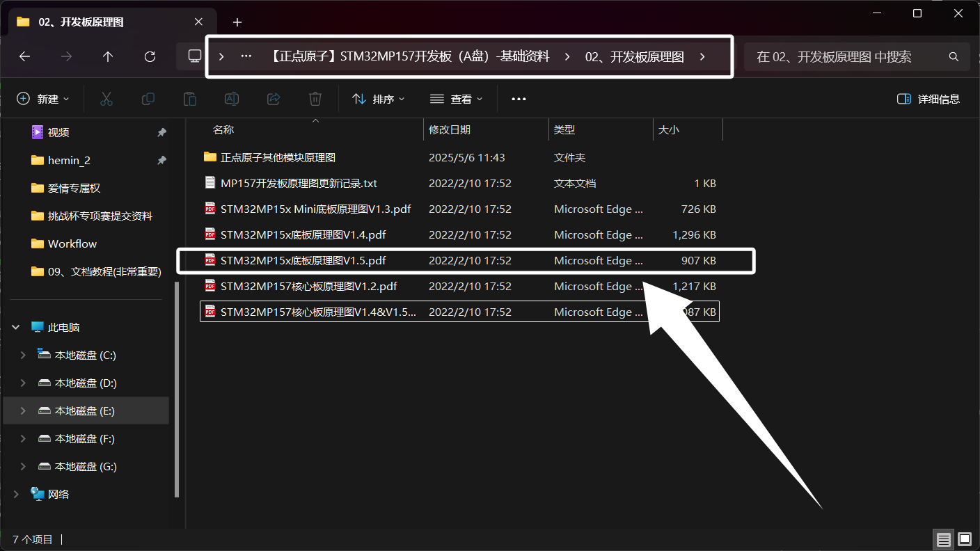
Task: Go up one folder level
Action: coord(108,57)
